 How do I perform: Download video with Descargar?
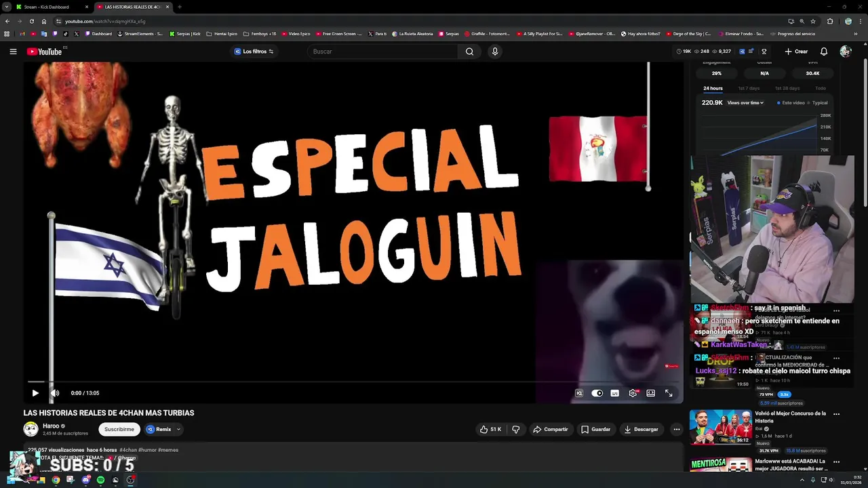click(x=641, y=429)
